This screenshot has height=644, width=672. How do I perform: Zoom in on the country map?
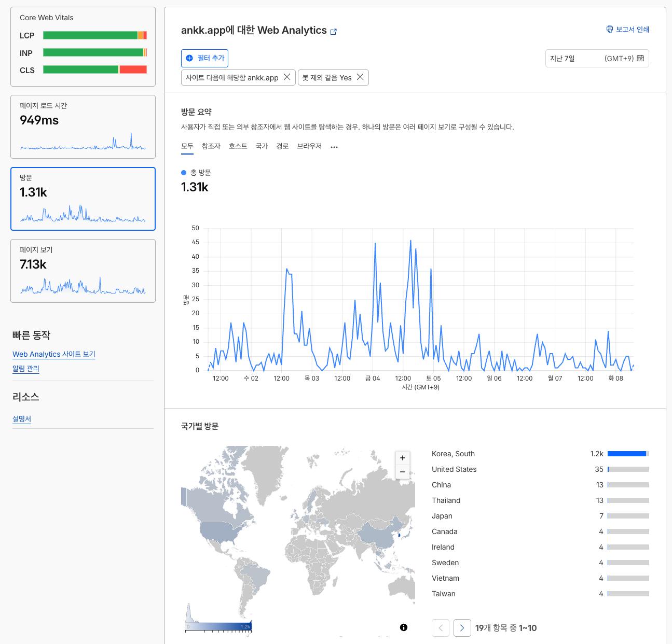(x=403, y=458)
